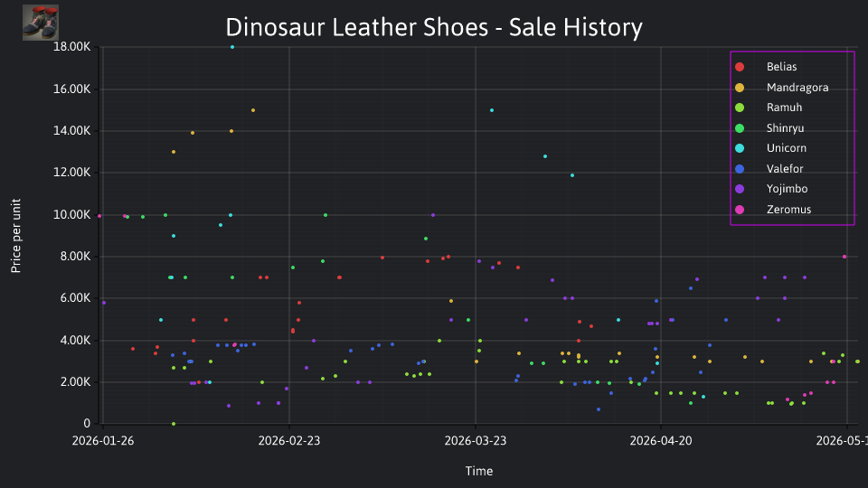This screenshot has height=488, width=868.
Task: Click the Shinryu green legend marker
Action: pyautogui.click(x=740, y=128)
